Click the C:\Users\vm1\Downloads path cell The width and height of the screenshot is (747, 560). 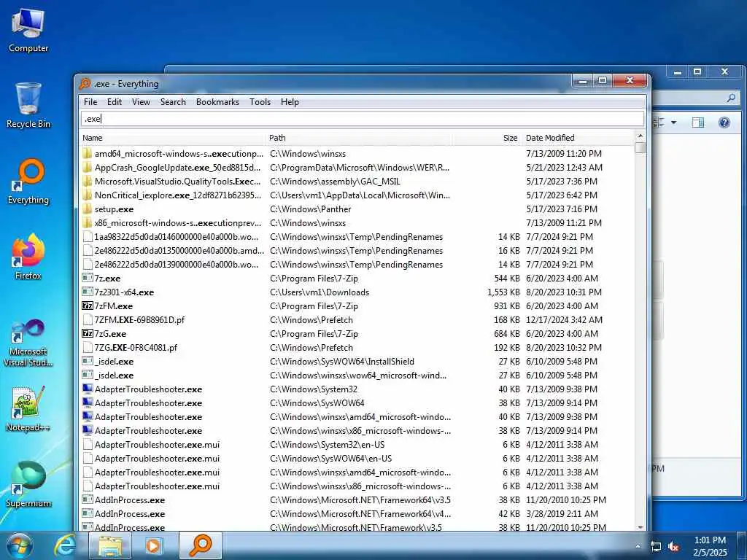pyautogui.click(x=320, y=292)
